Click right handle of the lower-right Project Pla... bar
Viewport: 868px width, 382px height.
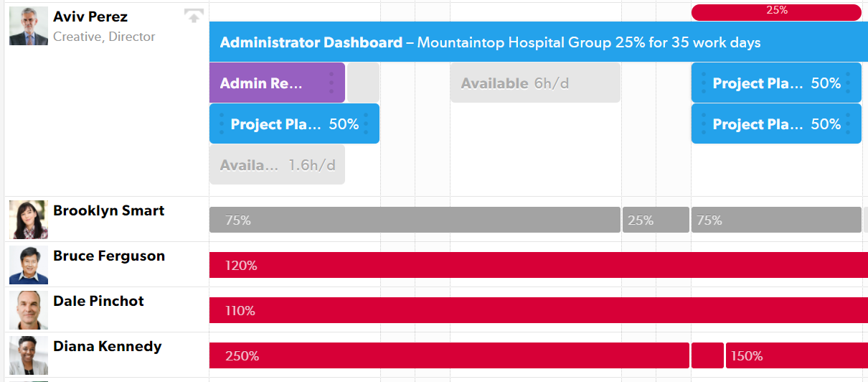pyautogui.click(x=848, y=124)
